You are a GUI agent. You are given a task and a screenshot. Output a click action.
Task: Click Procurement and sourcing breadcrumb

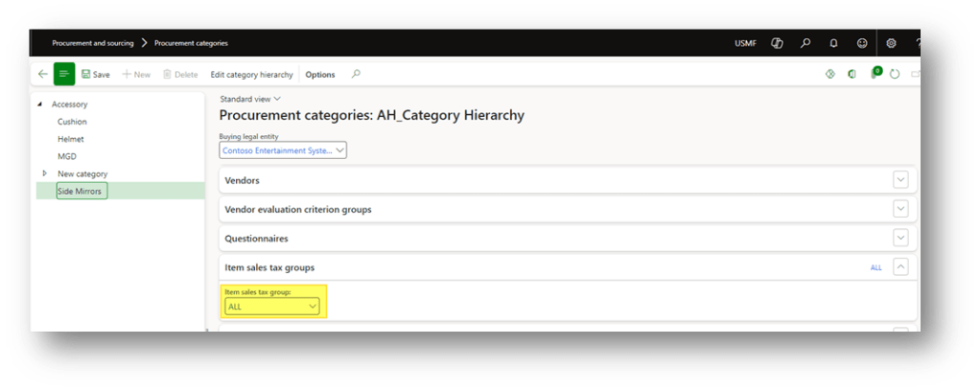[x=93, y=43]
